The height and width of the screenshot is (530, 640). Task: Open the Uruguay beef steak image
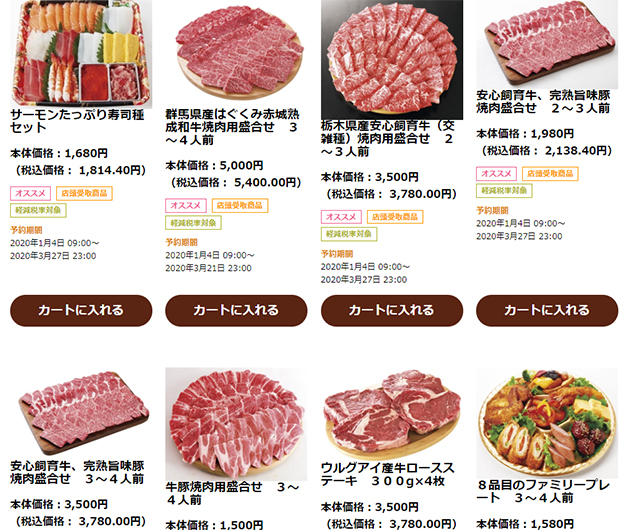[392, 414]
